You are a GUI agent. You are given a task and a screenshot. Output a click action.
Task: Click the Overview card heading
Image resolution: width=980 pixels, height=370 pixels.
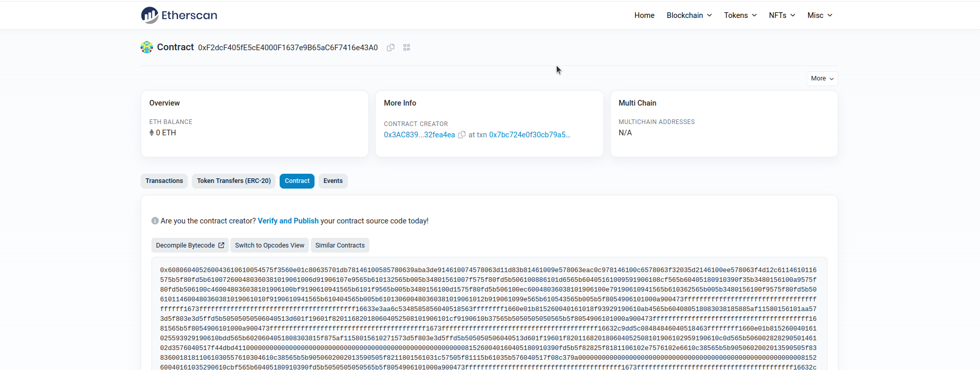coord(165,103)
